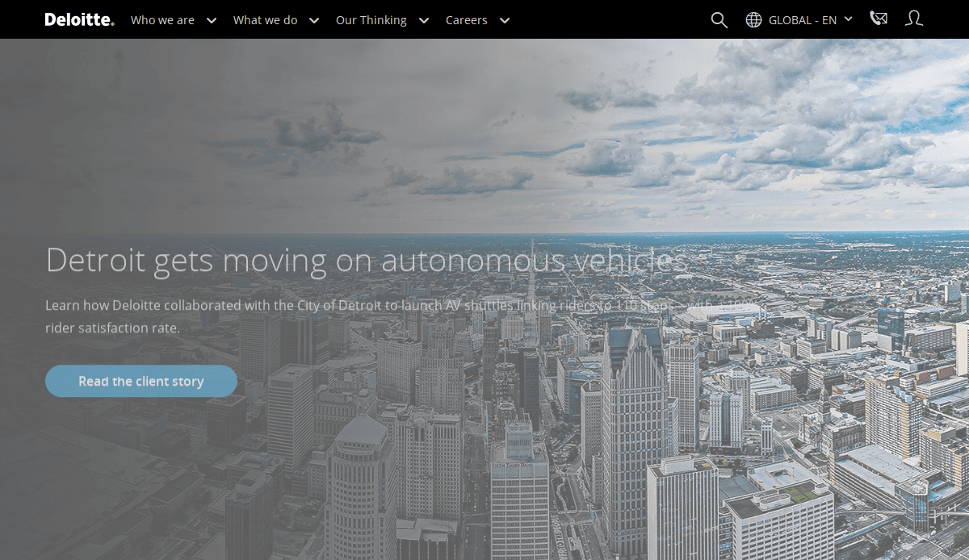Open the Careers menu
The width and height of the screenshot is (969, 560).
pos(466,20)
